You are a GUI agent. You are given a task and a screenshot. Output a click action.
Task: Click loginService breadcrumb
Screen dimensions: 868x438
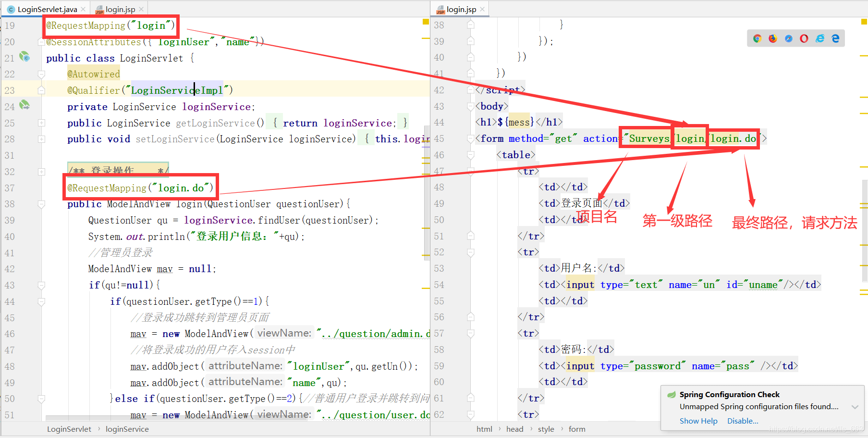(127, 429)
